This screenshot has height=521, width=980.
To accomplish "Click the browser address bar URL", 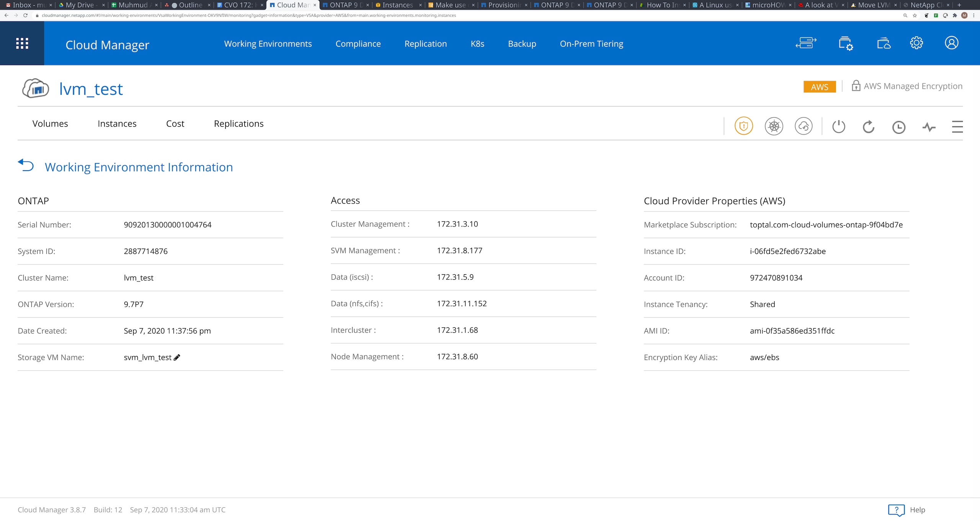I will (249, 15).
